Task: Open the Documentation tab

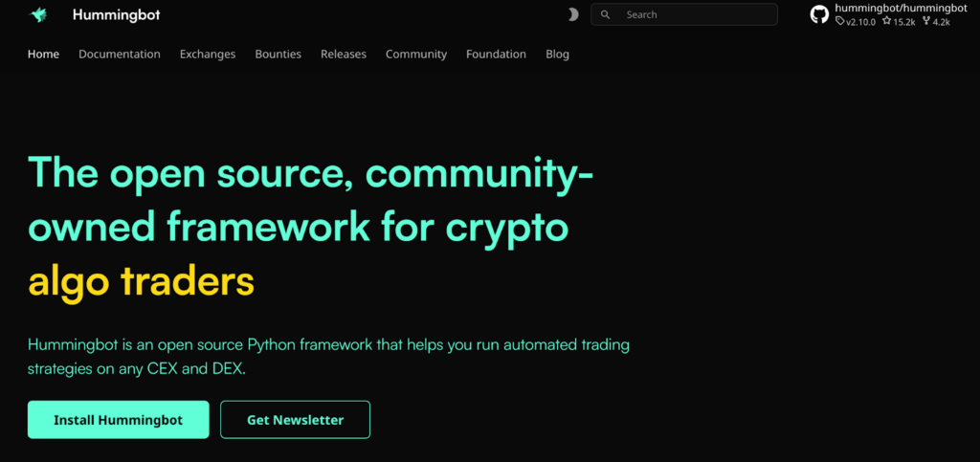Action: [x=120, y=55]
